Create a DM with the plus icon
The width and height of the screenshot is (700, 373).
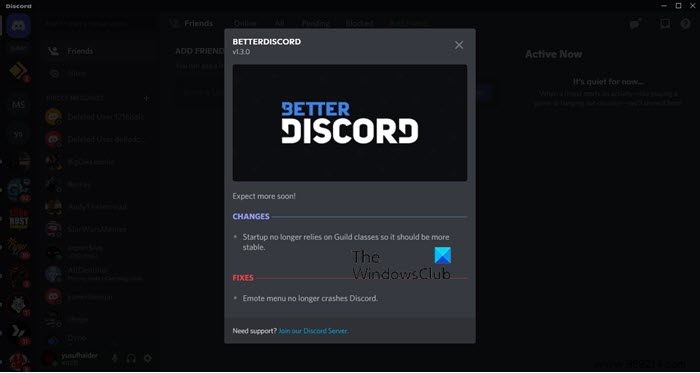pyautogui.click(x=146, y=98)
